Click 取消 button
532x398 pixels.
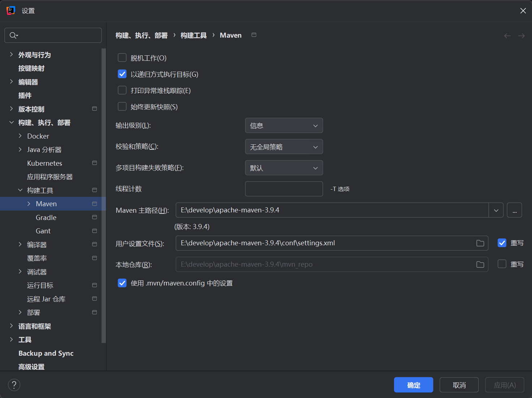point(459,385)
